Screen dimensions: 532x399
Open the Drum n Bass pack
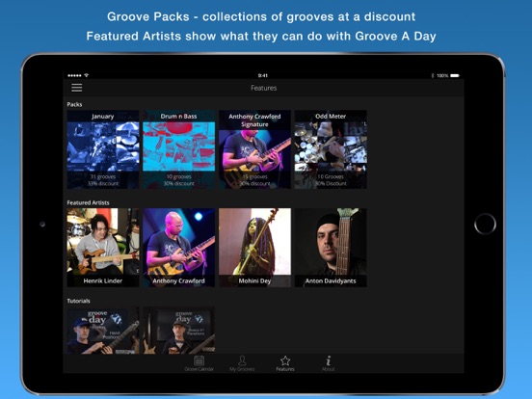[x=179, y=149]
